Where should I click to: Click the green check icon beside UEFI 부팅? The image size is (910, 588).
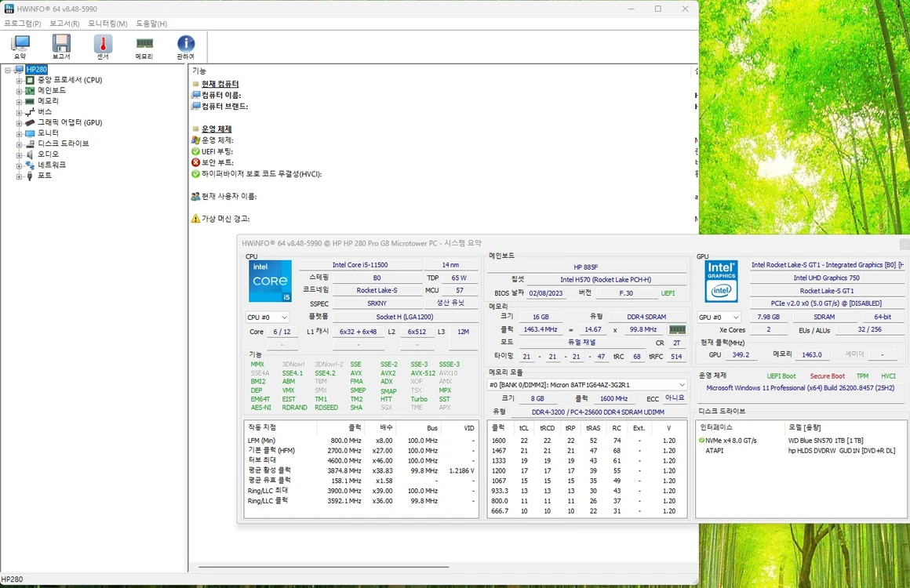[195, 151]
